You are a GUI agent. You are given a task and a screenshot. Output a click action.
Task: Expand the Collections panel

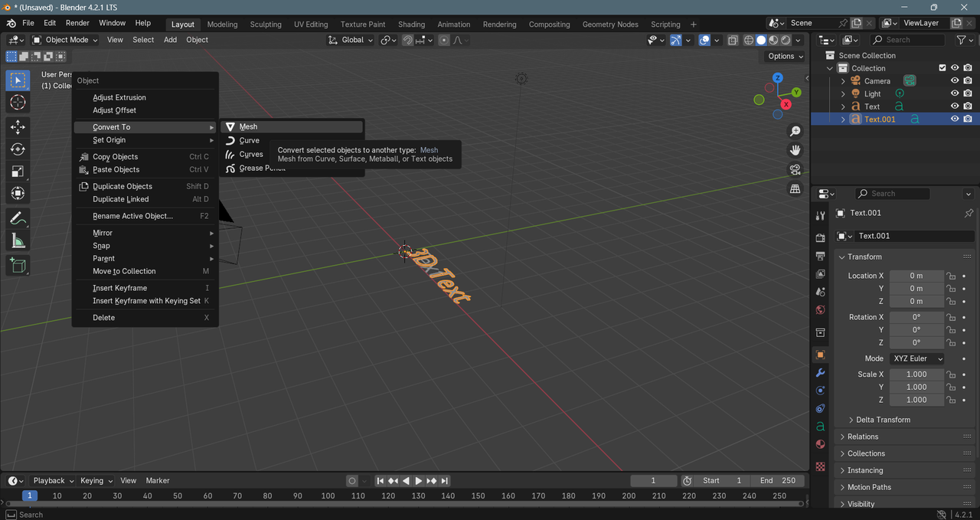pyautogui.click(x=866, y=453)
